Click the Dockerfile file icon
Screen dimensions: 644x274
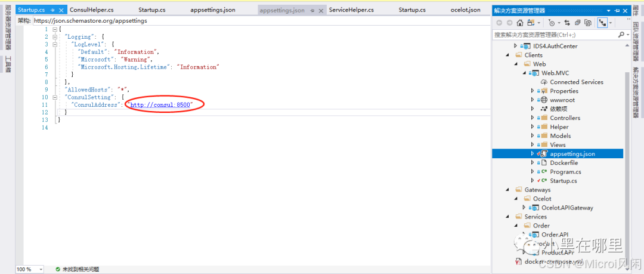tap(543, 163)
